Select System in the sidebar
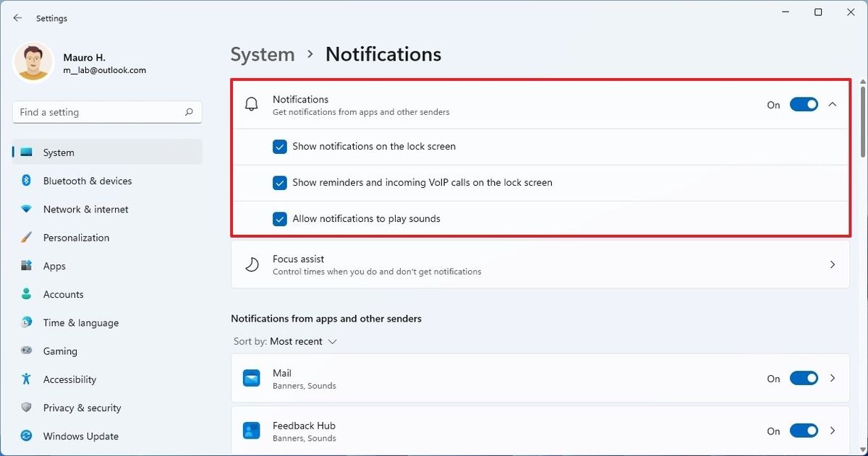The height and width of the screenshot is (456, 868). click(58, 152)
